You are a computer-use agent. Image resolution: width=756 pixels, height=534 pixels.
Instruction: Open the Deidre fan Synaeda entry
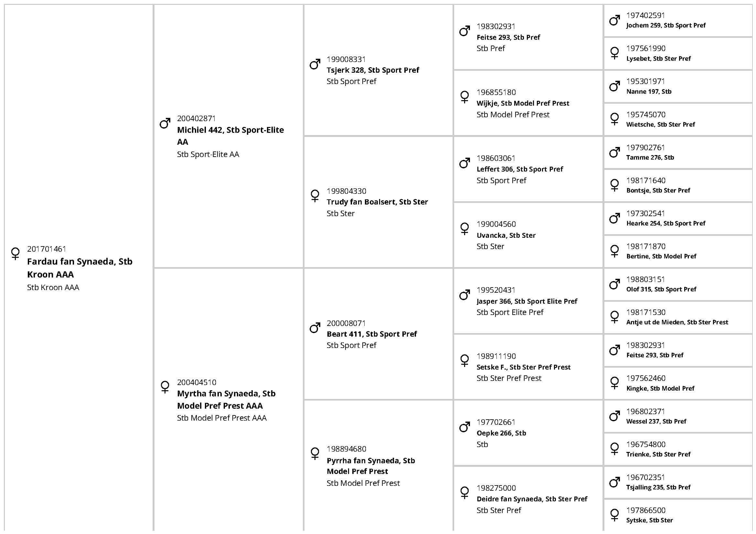pyautogui.click(x=531, y=499)
